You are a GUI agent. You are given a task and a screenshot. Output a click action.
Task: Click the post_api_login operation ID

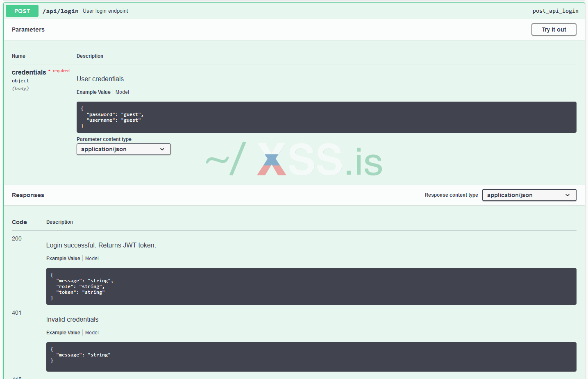point(556,11)
